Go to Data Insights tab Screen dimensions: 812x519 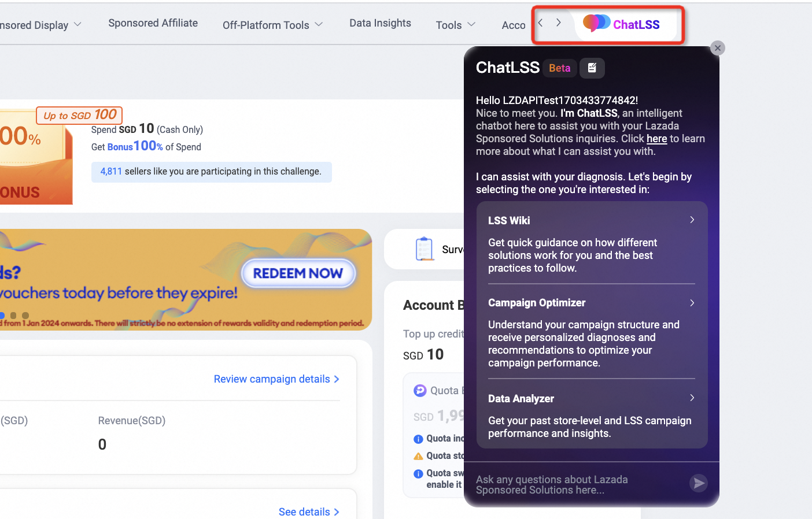tap(380, 23)
